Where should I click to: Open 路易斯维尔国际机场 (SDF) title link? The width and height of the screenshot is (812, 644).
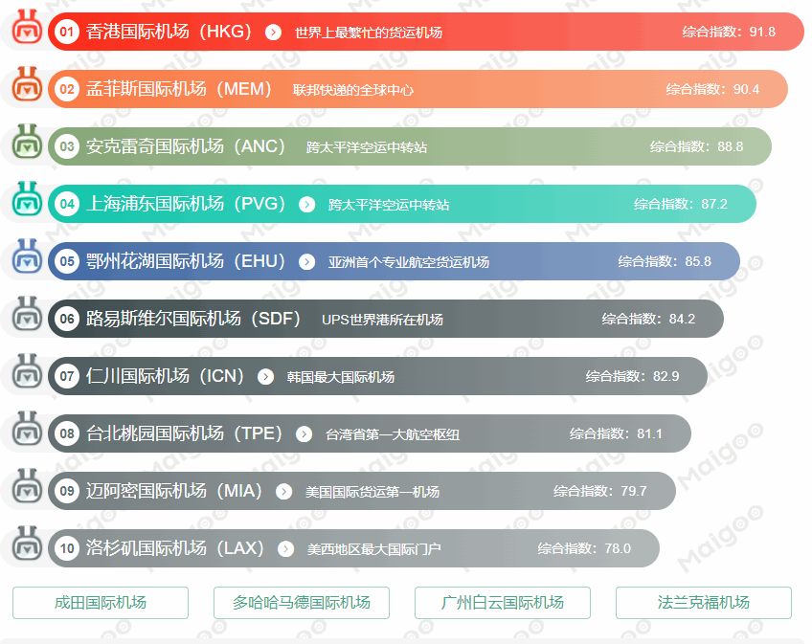(x=193, y=319)
